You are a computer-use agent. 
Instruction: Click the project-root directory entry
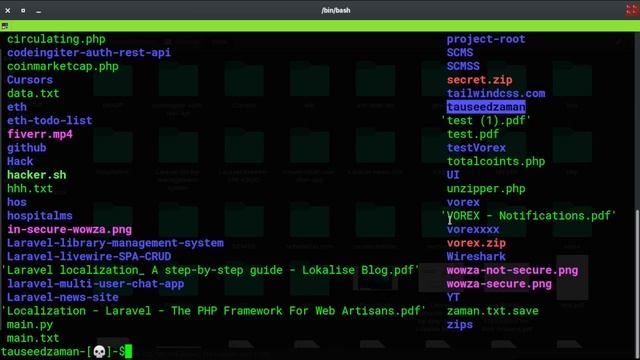(x=486, y=39)
